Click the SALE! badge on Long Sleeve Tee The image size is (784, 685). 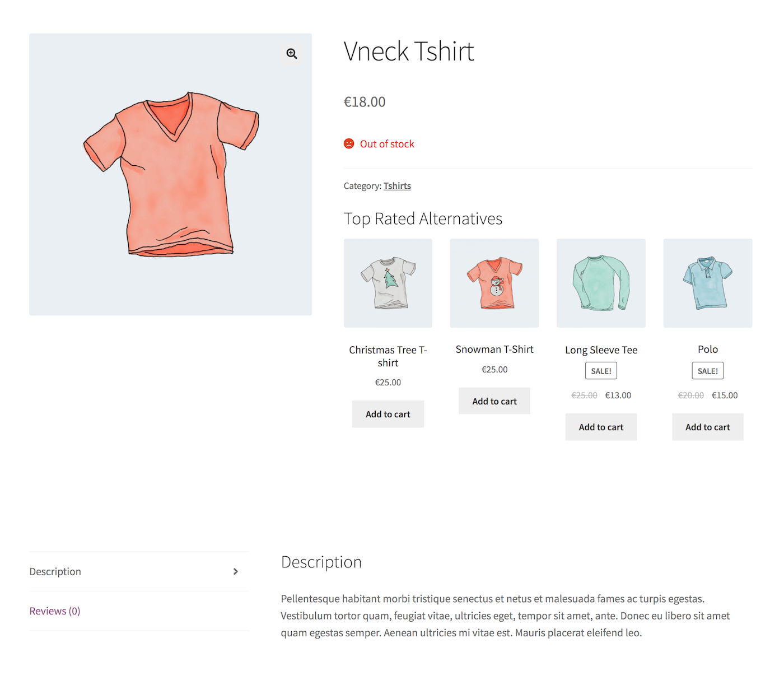tap(600, 370)
